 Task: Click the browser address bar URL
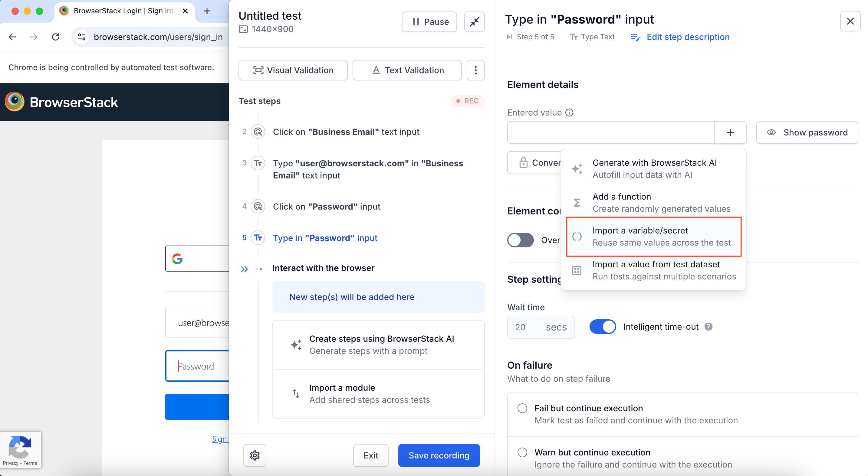coord(158,37)
